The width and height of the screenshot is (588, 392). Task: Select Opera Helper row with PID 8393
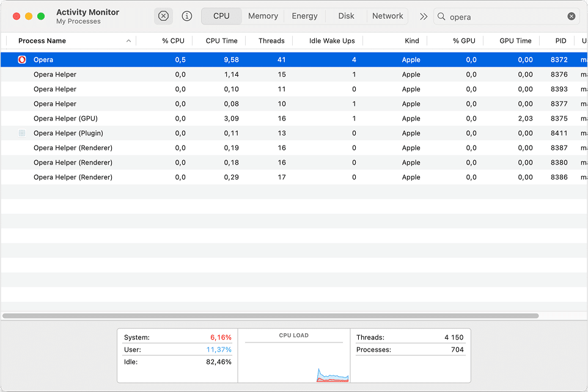pos(294,89)
